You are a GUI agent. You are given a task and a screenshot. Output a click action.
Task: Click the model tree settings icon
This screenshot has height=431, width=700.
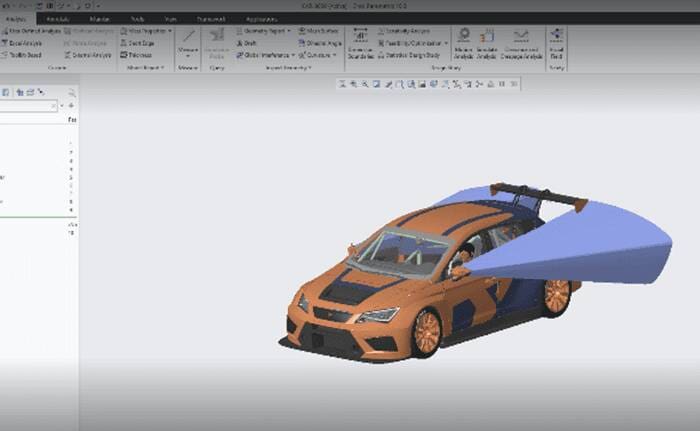coord(19,92)
